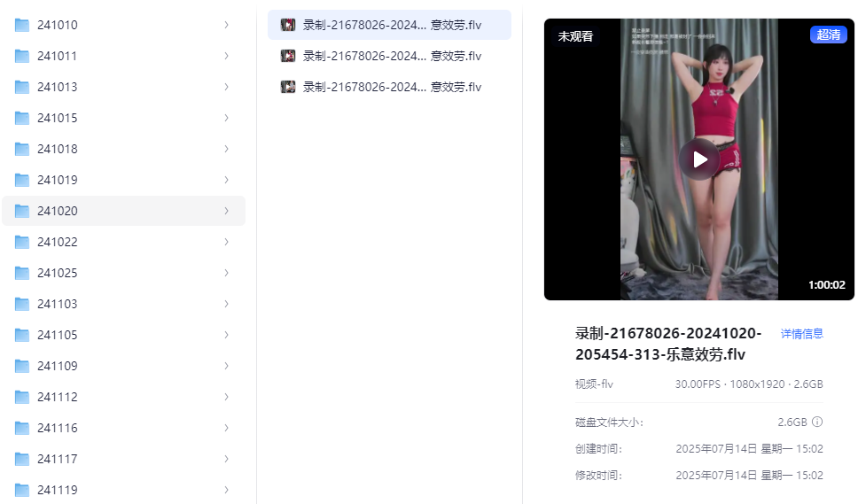Screen dimensions: 858x504
Task: Click the chevron on the 241117 row
Action: (x=227, y=459)
